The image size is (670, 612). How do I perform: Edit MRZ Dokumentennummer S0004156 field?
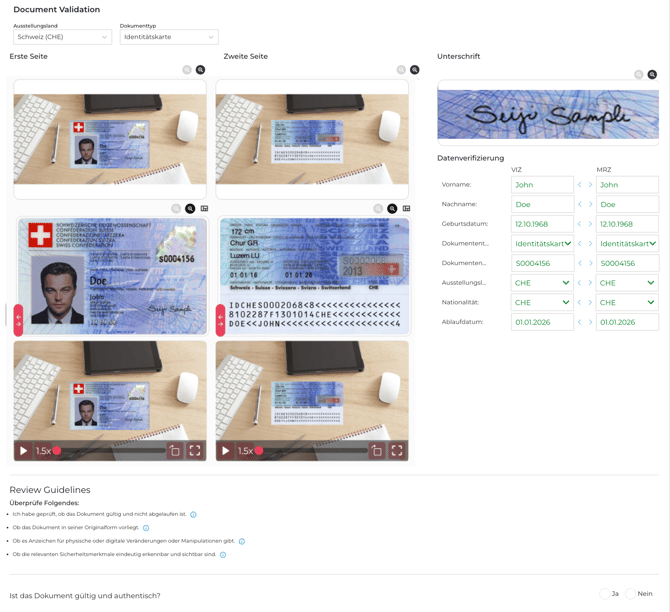627,263
